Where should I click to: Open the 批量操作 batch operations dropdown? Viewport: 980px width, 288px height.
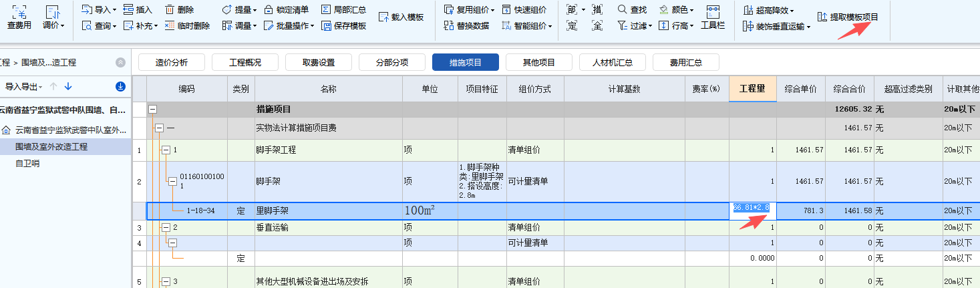tap(290, 26)
